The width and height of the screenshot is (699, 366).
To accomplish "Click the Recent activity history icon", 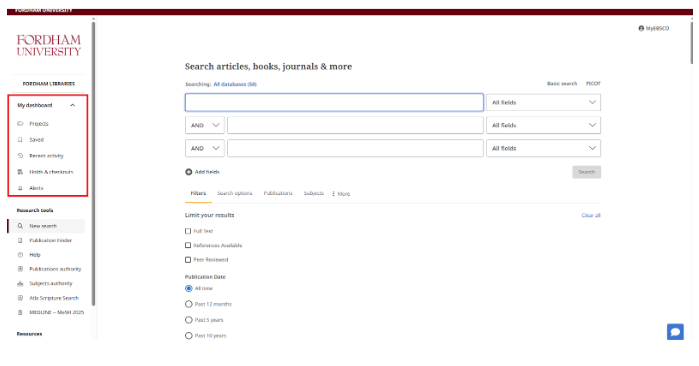I will [20, 156].
